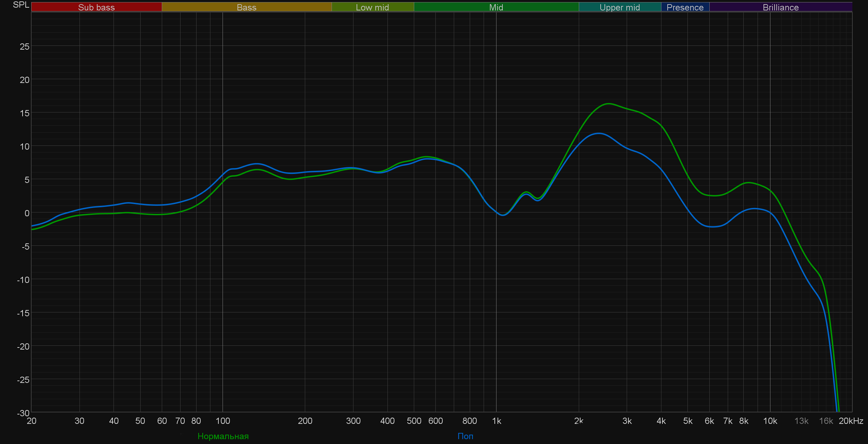Click green curve peak near 2.5k
The width and height of the screenshot is (868, 444).
coord(609,103)
